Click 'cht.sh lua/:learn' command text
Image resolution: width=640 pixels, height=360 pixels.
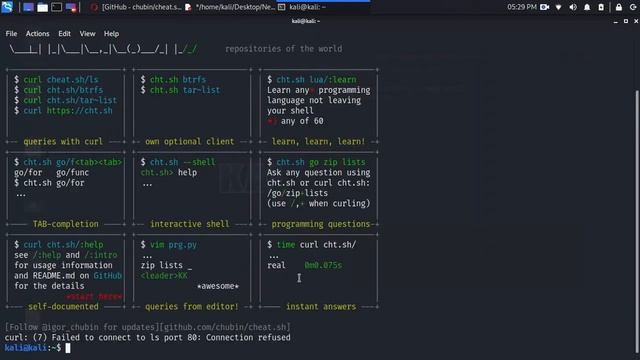pos(316,80)
